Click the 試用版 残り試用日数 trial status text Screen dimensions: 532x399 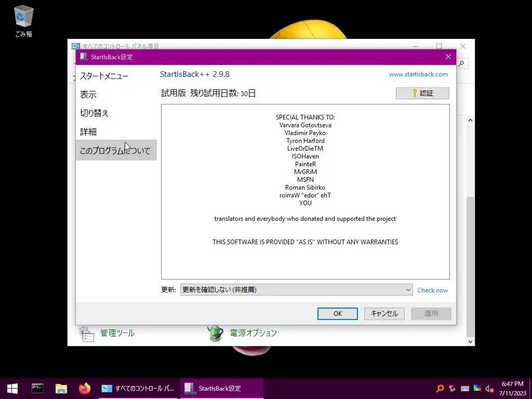[208, 94]
